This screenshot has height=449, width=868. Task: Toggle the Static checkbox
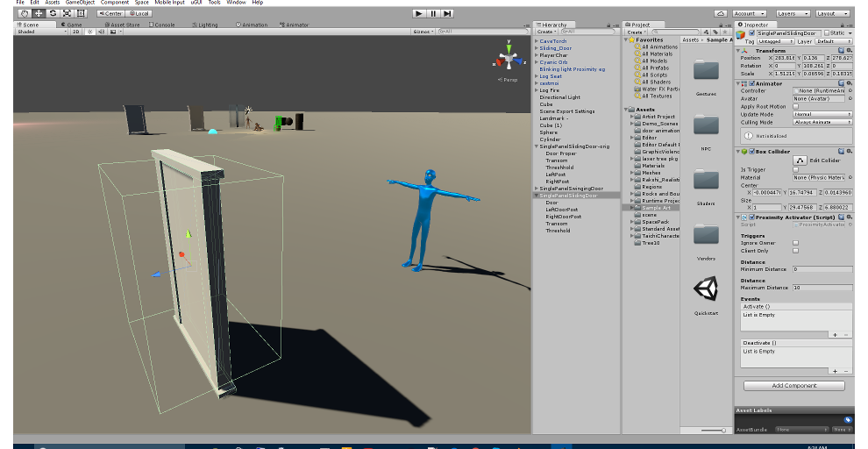(827, 33)
